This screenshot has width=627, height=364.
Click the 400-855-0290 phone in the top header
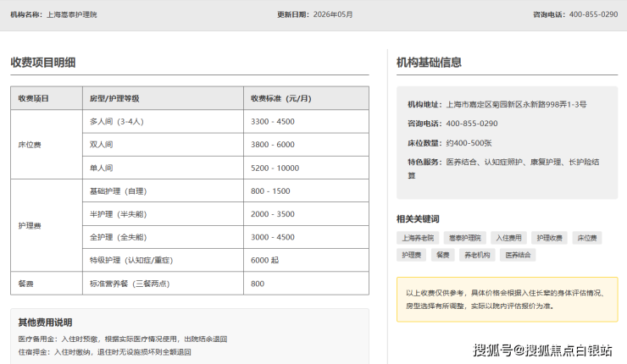[593, 14]
